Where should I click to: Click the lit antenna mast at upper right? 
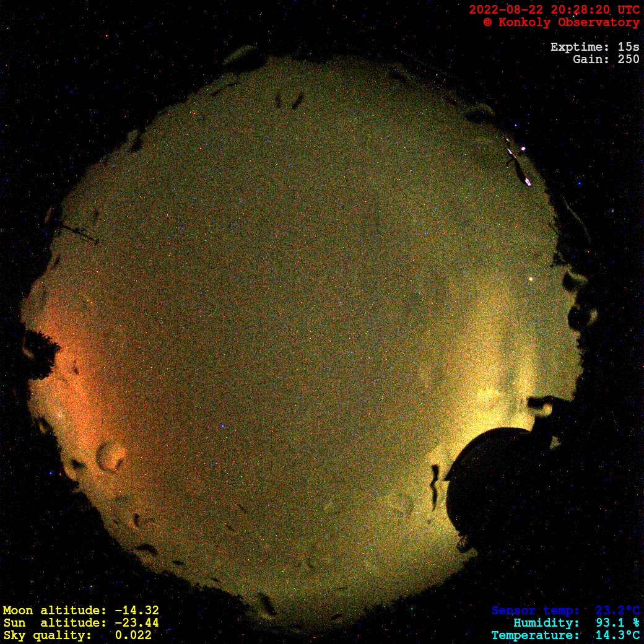518,162
